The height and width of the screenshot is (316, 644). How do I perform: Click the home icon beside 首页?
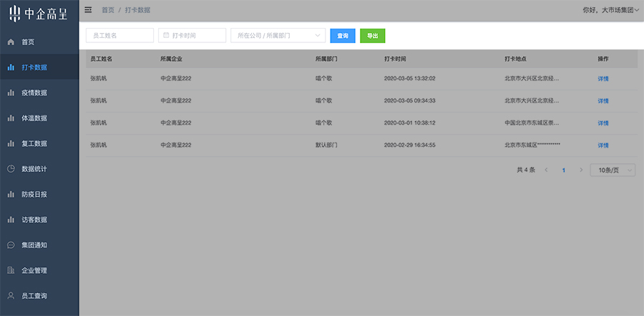pos(11,42)
